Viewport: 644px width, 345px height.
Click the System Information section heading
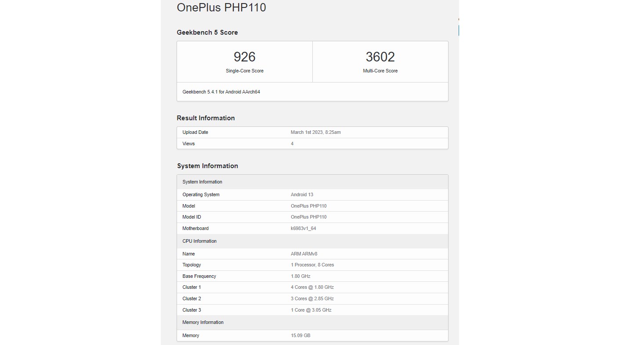[x=207, y=166]
